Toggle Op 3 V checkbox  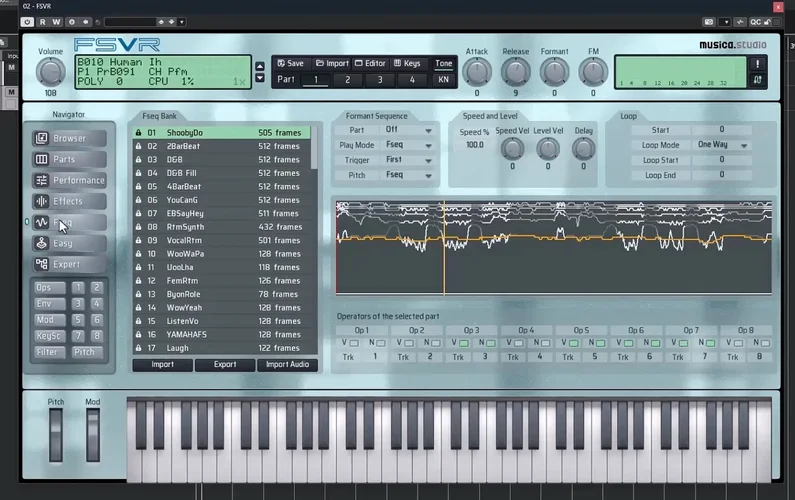(463, 343)
